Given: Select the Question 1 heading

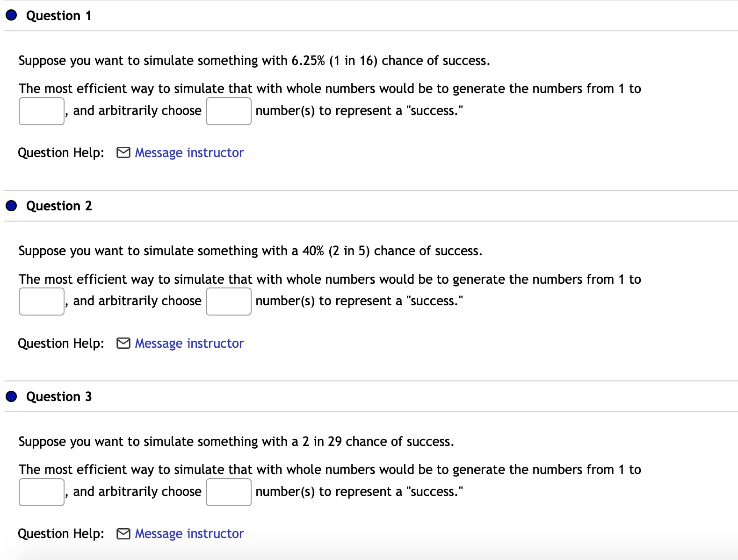Looking at the screenshot, I should (59, 16).
